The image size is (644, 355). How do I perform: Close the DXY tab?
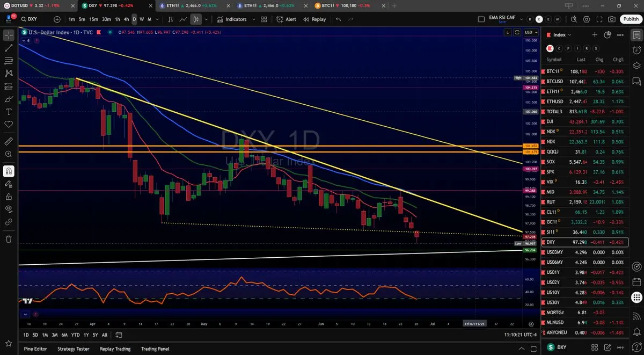pos(150,5)
